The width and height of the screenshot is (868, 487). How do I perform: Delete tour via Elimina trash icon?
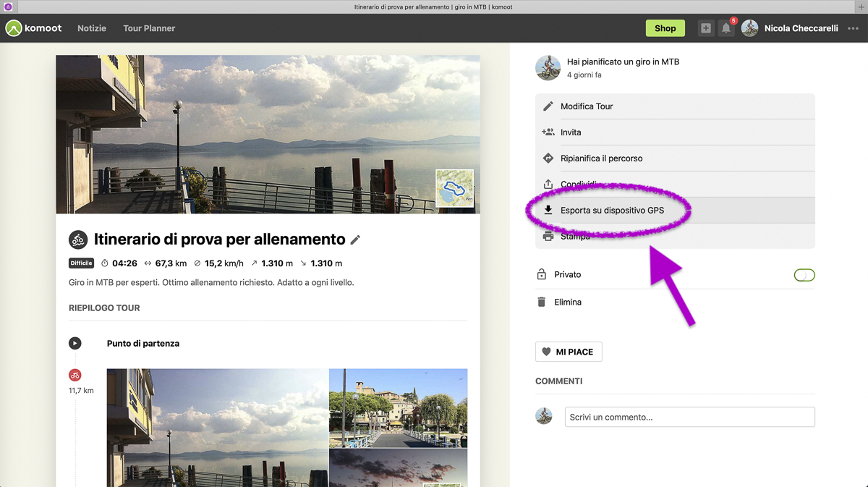pos(542,302)
